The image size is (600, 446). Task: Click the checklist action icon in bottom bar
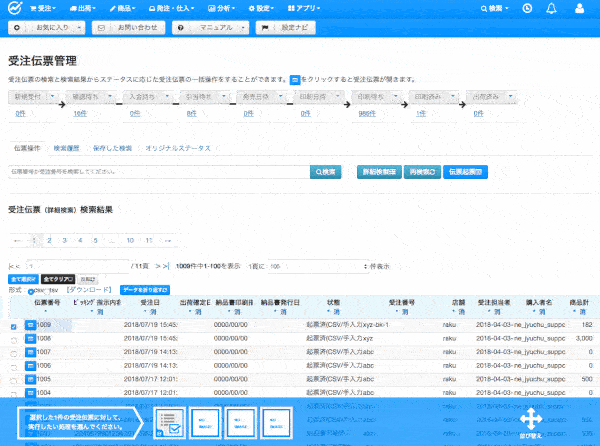(x=170, y=423)
